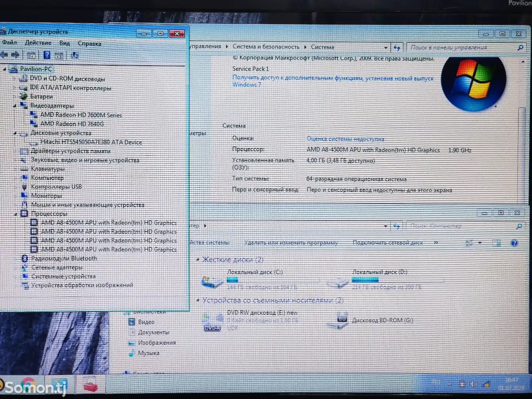Click the forward arrow in Device Manager toolbar
This screenshot has width=532, height=399.
tap(15, 55)
